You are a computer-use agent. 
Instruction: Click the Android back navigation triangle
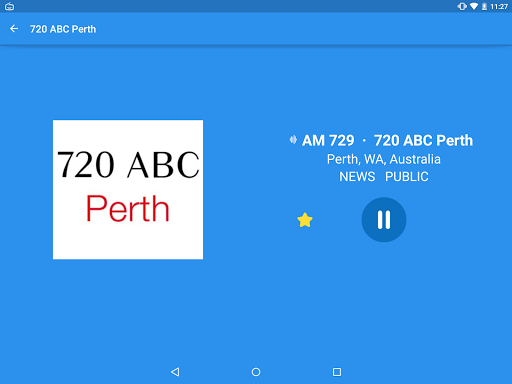point(175,372)
